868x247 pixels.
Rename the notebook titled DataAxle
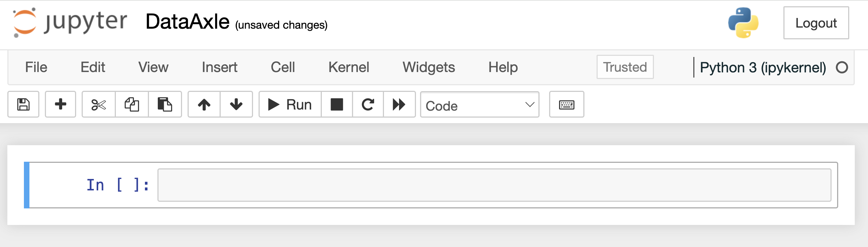click(x=187, y=22)
